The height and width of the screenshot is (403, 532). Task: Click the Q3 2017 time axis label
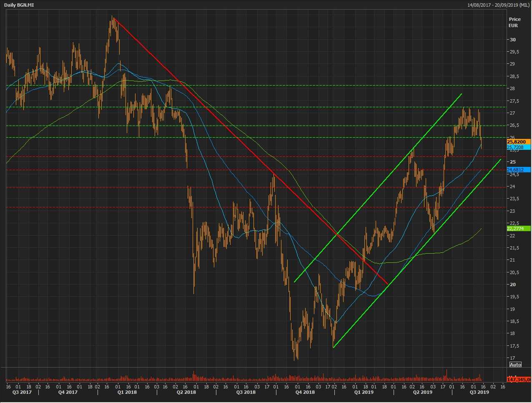tap(22, 392)
